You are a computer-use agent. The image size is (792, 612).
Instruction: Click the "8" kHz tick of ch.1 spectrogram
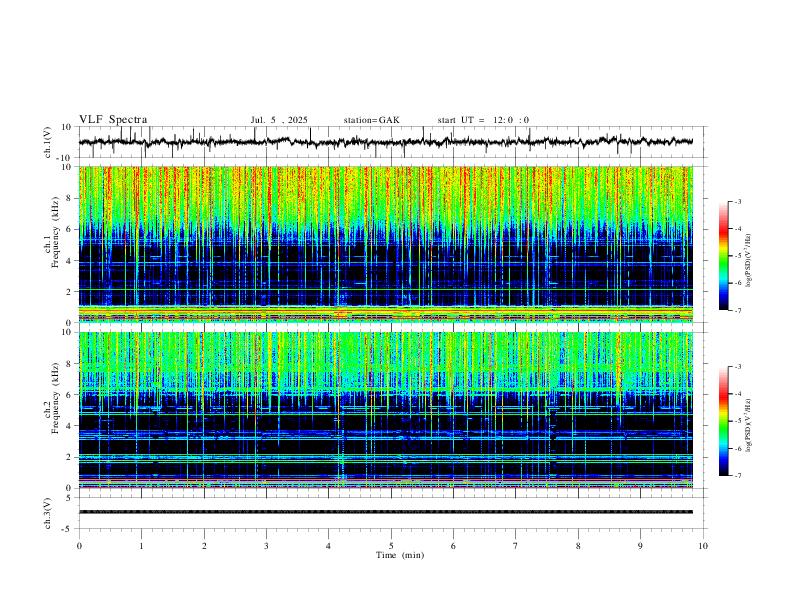(71, 198)
